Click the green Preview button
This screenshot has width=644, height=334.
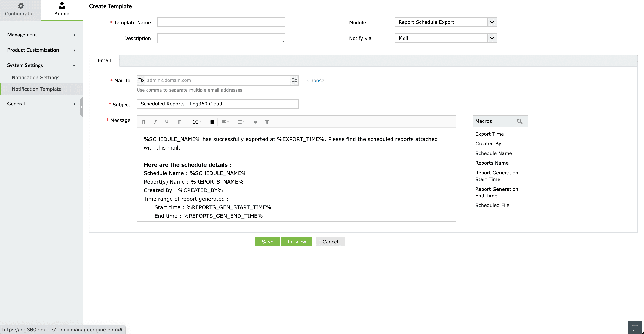tap(296, 242)
